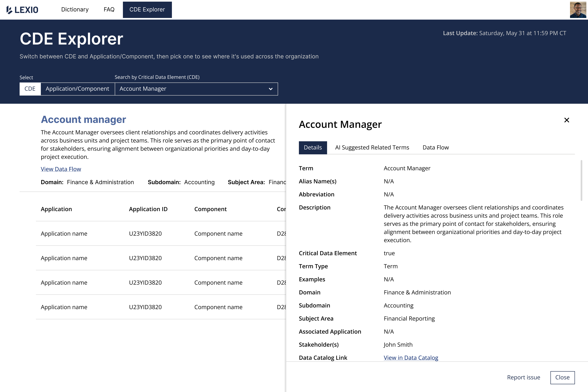Click the Finance & Administration domain value in panel

(x=417, y=293)
